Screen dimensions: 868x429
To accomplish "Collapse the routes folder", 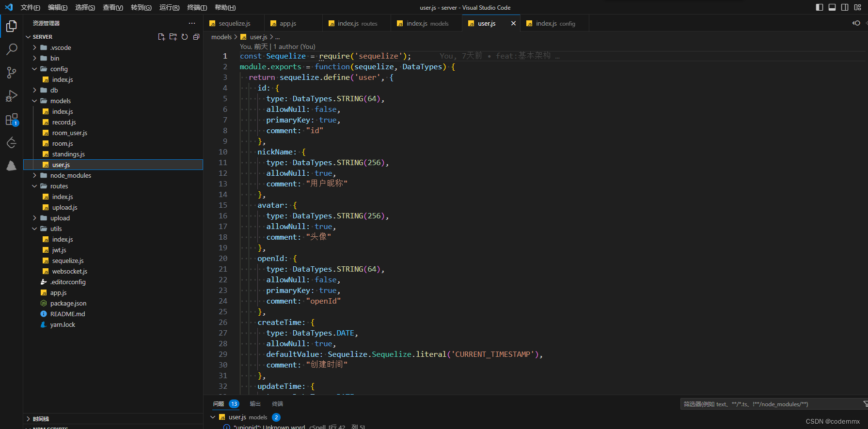I will pyautogui.click(x=35, y=186).
